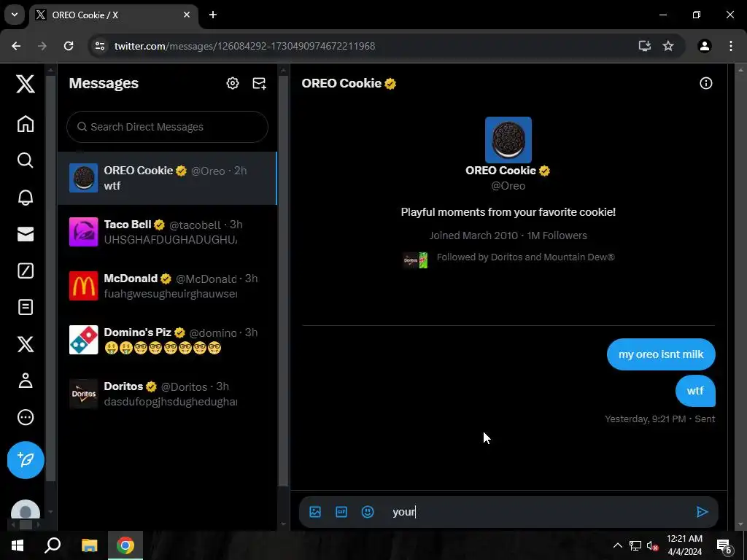The image size is (747, 560).
Task: Open Windows taskbar search
Action: click(53, 545)
